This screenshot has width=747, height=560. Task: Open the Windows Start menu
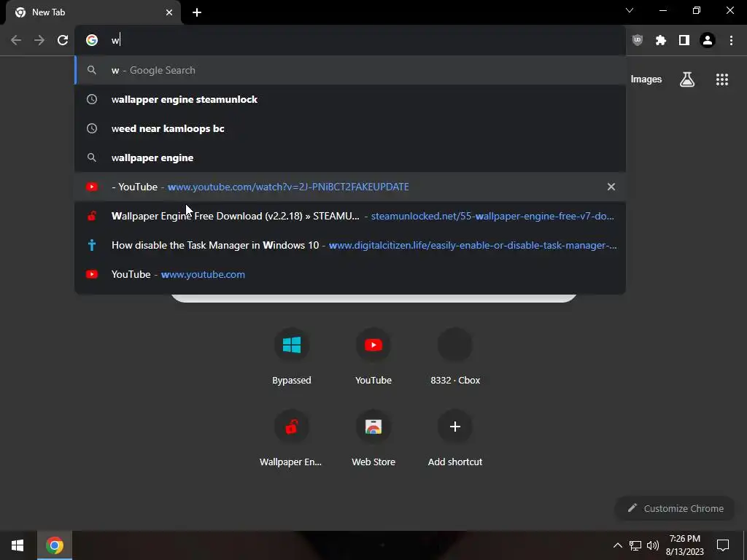click(18, 545)
